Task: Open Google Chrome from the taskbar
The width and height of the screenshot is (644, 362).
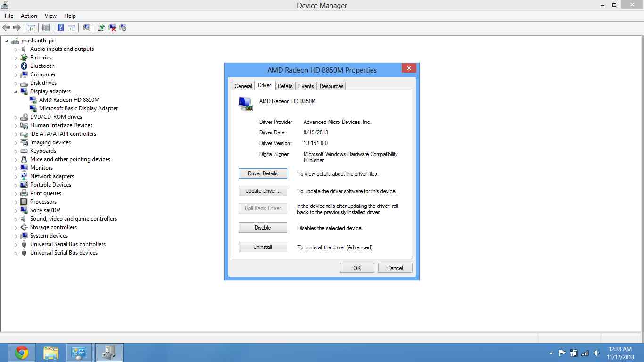Action: point(21,353)
